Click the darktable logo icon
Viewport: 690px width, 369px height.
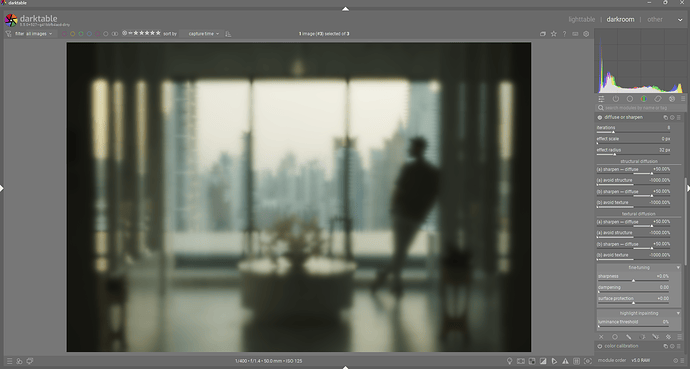[x=11, y=20]
